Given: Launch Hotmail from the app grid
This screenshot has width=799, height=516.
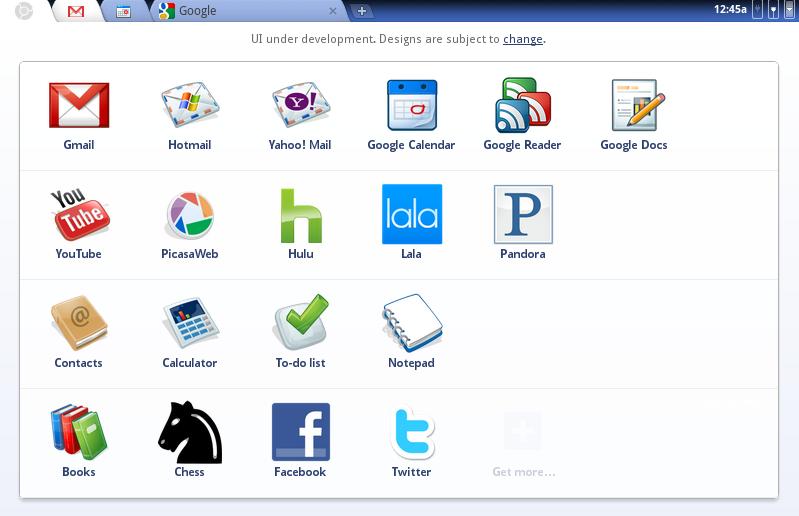Looking at the screenshot, I should pyautogui.click(x=190, y=104).
